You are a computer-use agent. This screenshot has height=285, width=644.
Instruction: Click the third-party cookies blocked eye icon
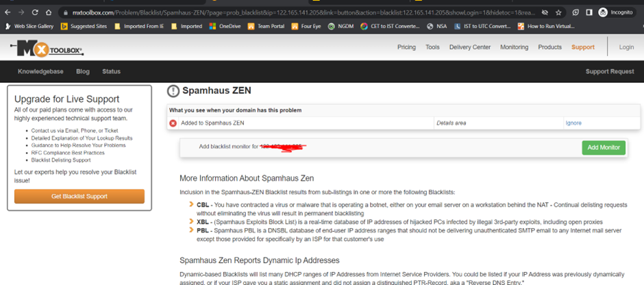coord(545,12)
